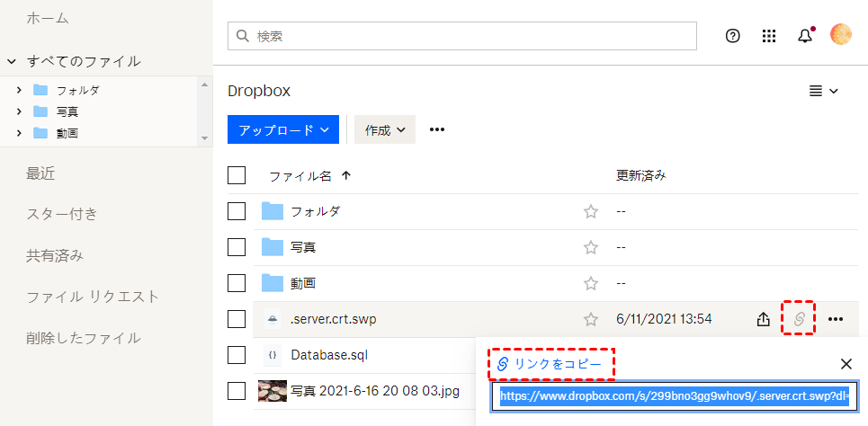Collapse the すべてのファイル section chevron
The height and width of the screenshot is (426, 868).
point(11,61)
